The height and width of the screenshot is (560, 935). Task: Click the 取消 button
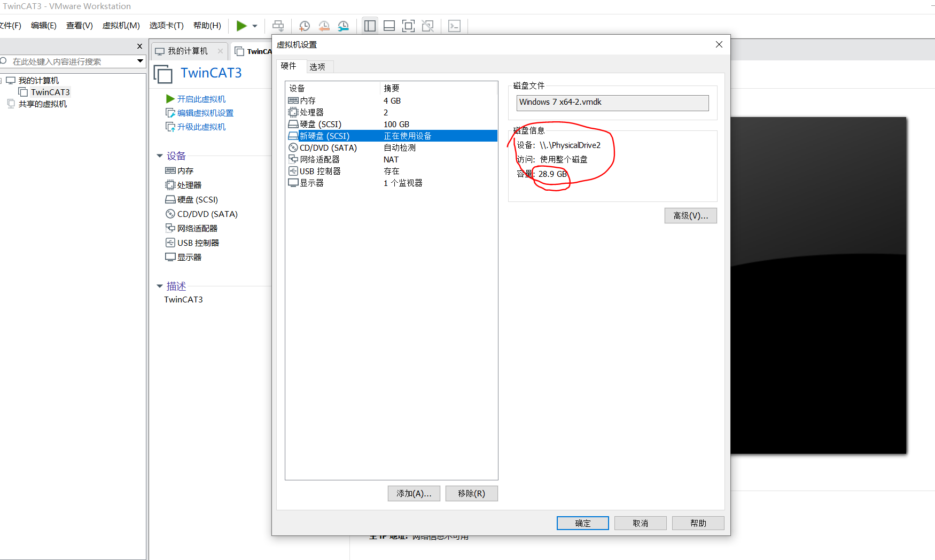(641, 523)
